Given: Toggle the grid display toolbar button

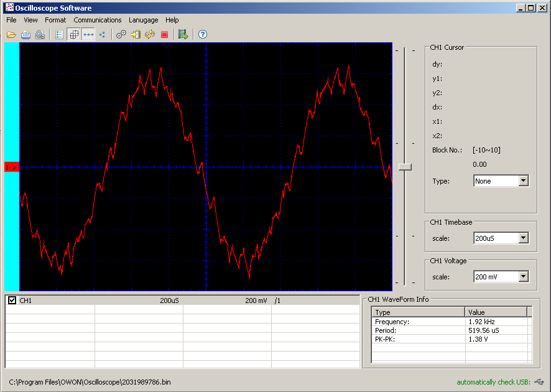Looking at the screenshot, I should [x=74, y=35].
